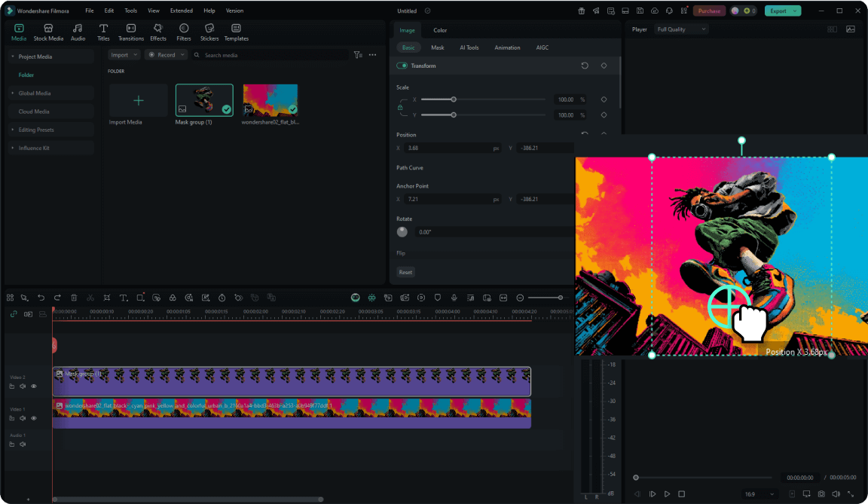The image size is (868, 504).
Task: Open the Transitions panel
Action: click(x=131, y=32)
